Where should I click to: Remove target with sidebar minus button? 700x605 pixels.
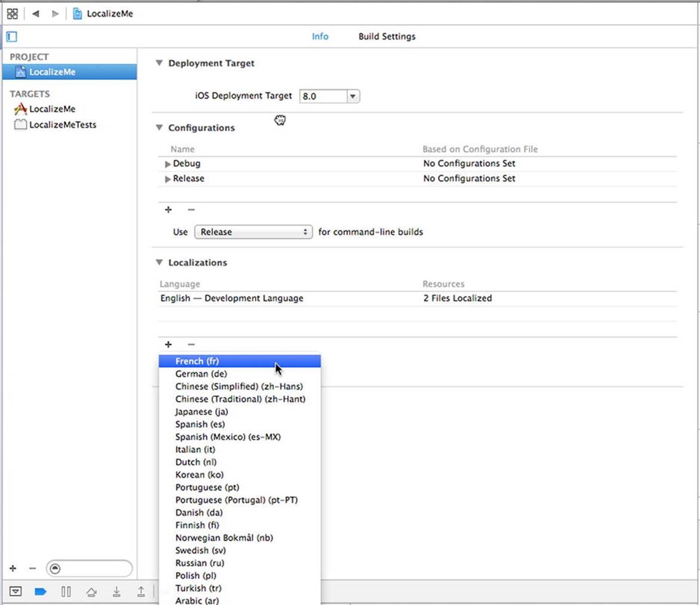point(32,569)
